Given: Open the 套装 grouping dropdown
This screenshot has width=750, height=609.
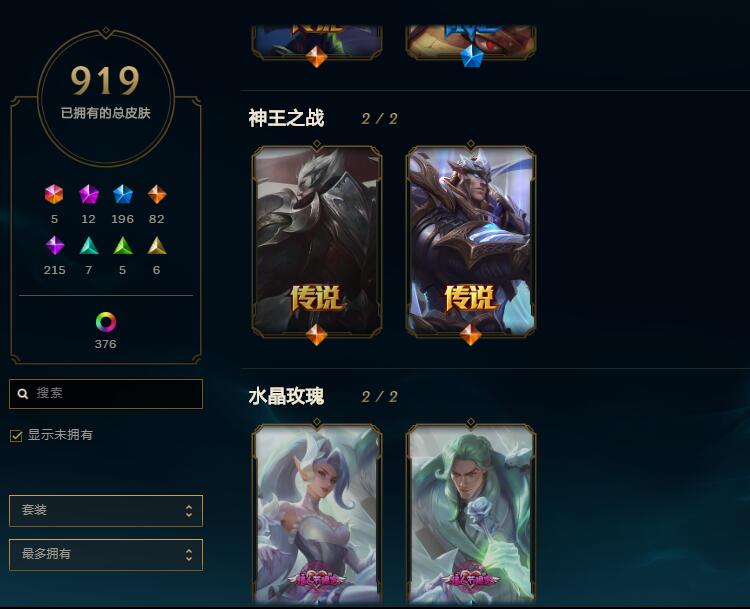Looking at the screenshot, I should pos(106,511).
